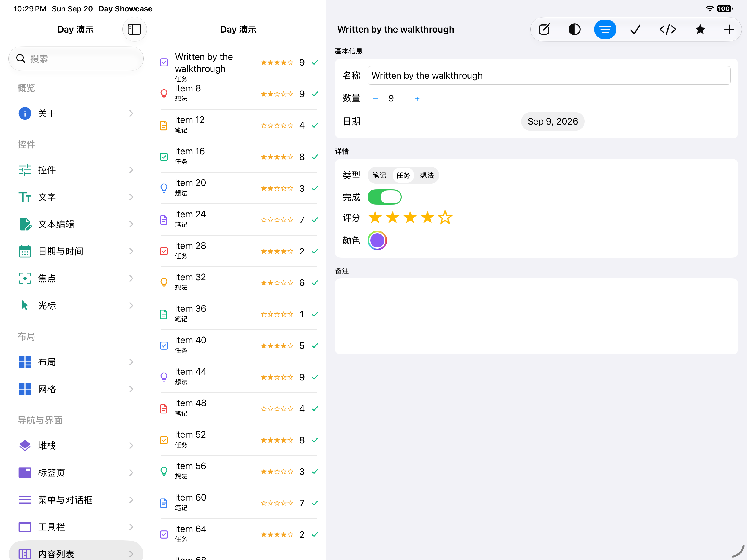
Task: Click the 关于 info icon
Action: pos(25,113)
